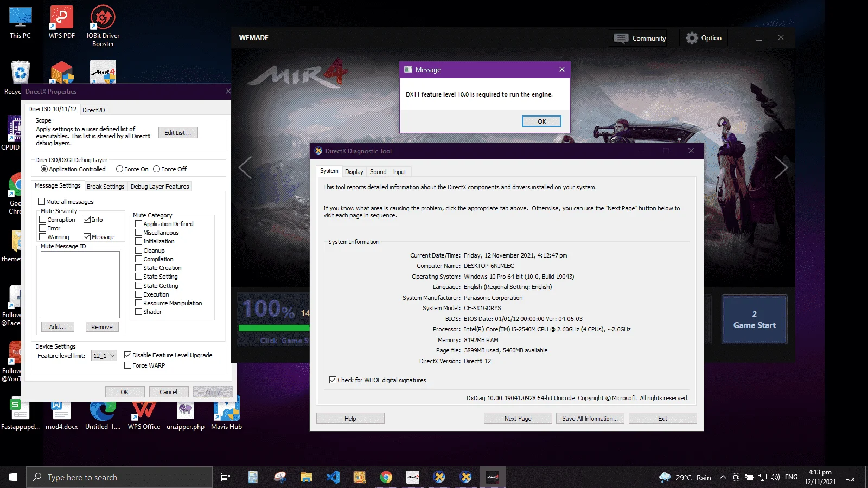
Task: Open the Input tab in DirectX Diagnostic Tool
Action: (400, 172)
